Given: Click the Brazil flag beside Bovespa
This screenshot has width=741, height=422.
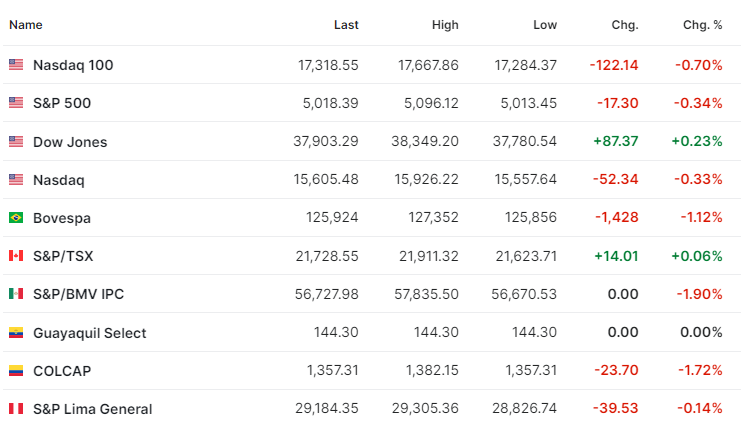Looking at the screenshot, I should pyautogui.click(x=16, y=217).
